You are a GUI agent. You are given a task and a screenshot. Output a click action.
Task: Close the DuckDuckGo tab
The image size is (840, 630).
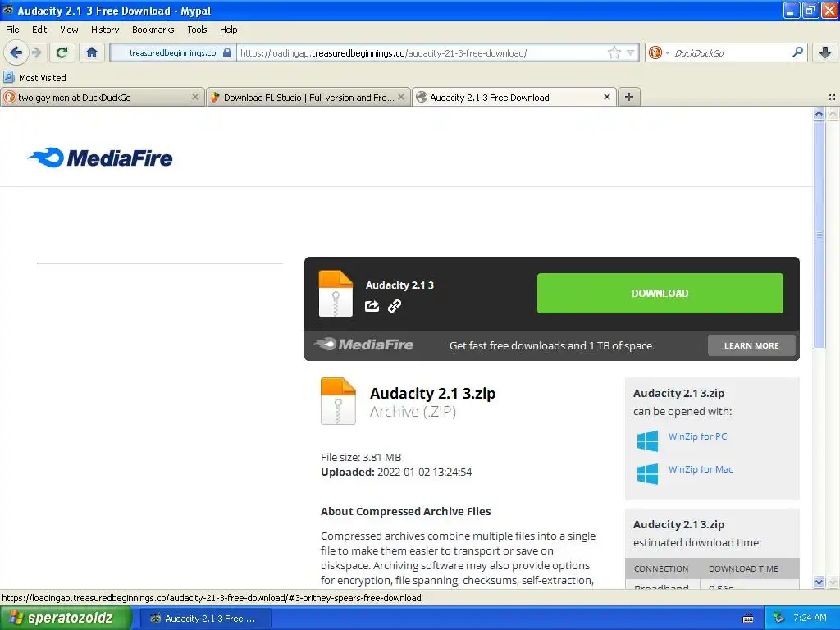coord(195,97)
